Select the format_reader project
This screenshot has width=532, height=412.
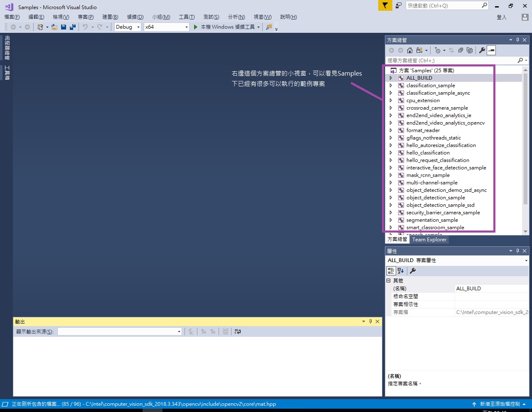423,130
